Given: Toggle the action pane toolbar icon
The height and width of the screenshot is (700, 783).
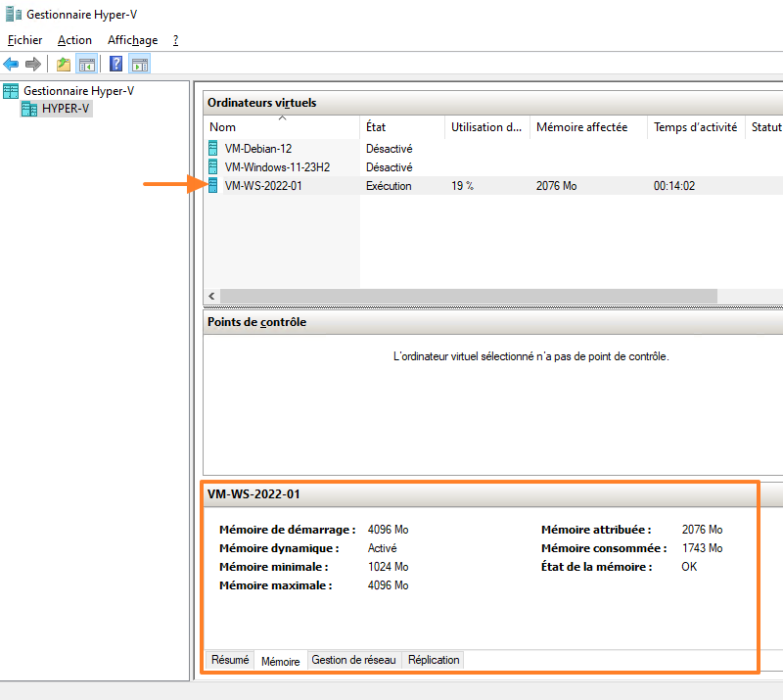Looking at the screenshot, I should 140,65.
